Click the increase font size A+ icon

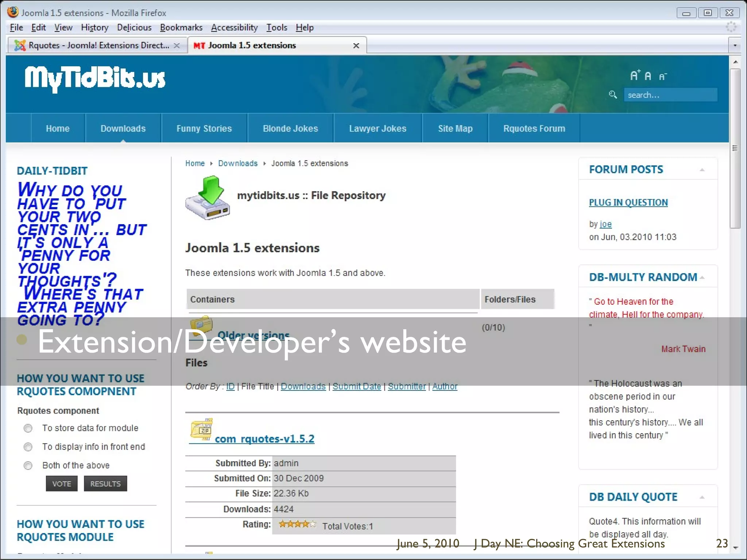(x=635, y=75)
